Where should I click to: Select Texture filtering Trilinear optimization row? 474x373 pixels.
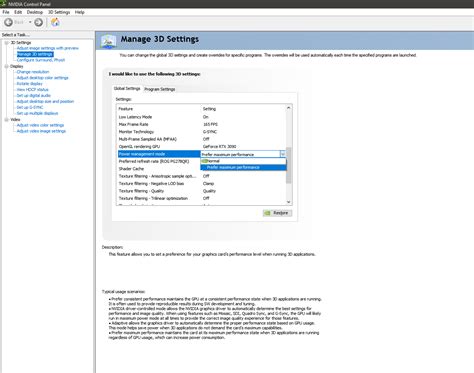coord(202,198)
